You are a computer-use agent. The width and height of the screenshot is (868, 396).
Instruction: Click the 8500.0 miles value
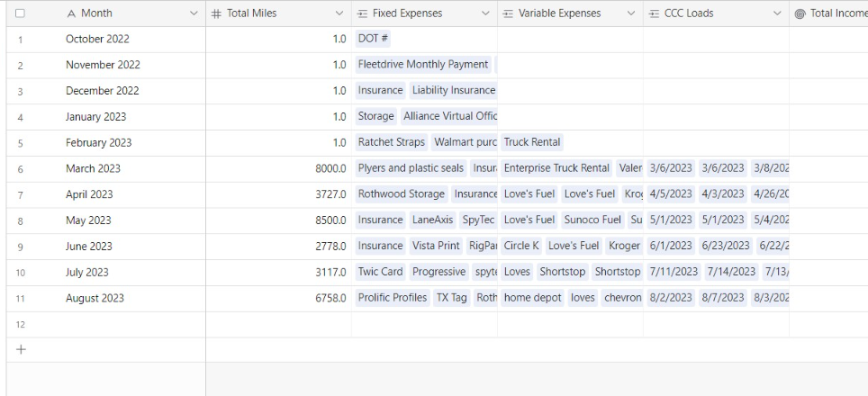coord(330,220)
